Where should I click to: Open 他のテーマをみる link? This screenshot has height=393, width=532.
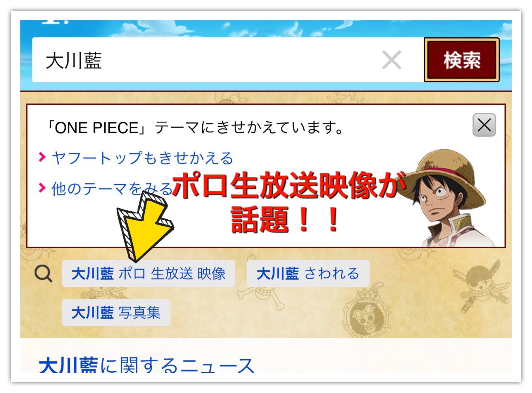[112, 188]
